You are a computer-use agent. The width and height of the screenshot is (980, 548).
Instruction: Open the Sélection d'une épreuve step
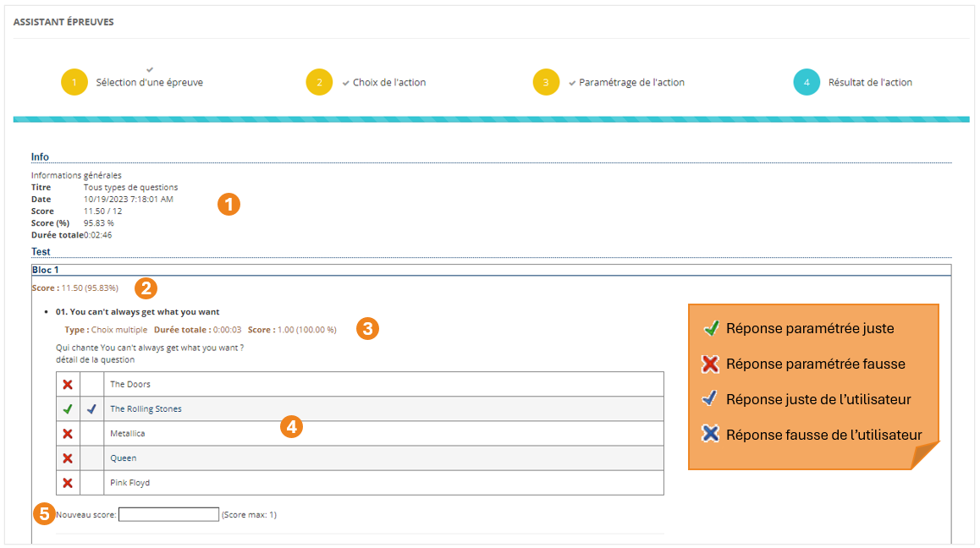point(149,83)
